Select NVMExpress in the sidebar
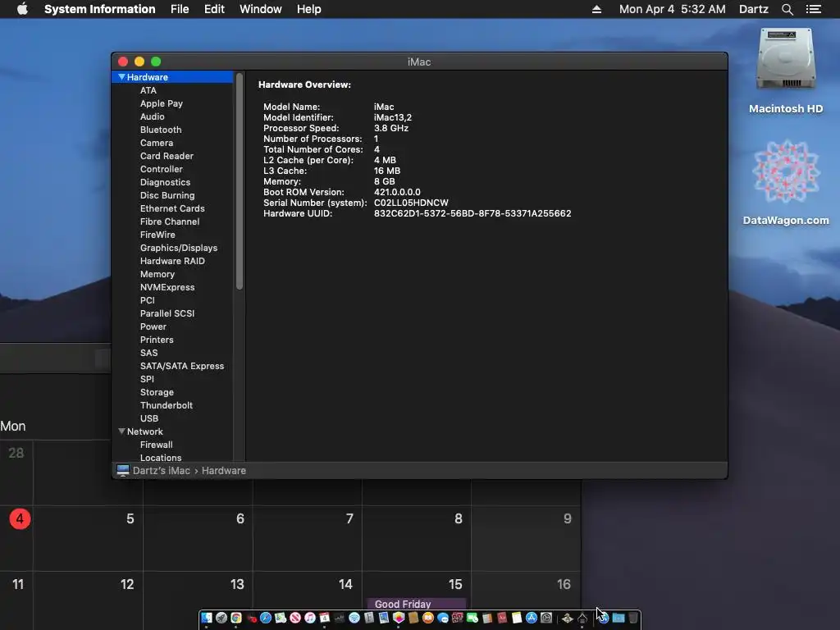 [167, 287]
